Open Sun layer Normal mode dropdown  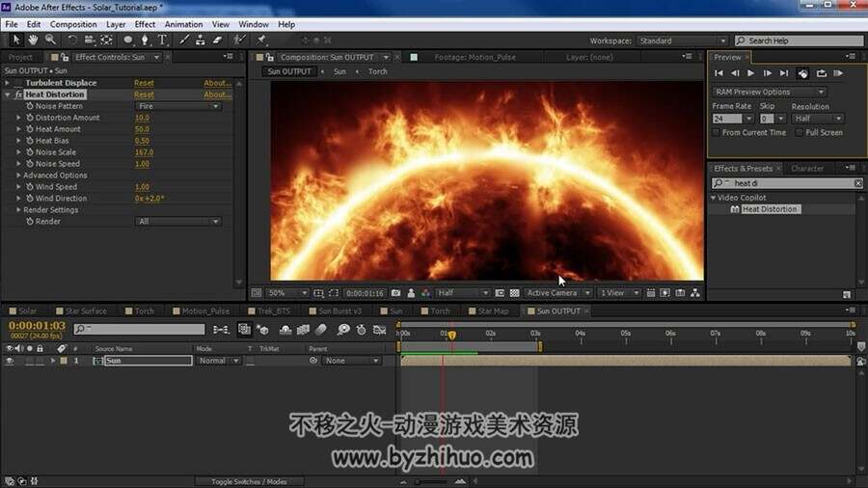(x=219, y=360)
